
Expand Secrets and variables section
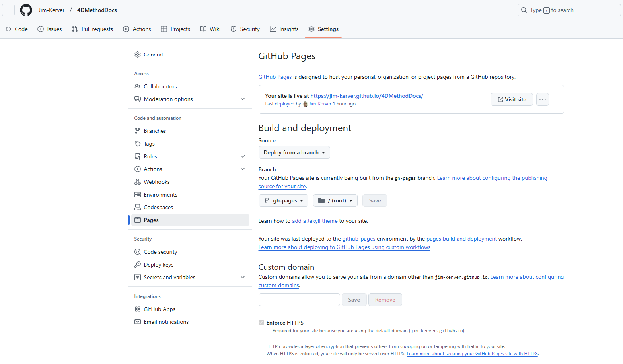243,277
